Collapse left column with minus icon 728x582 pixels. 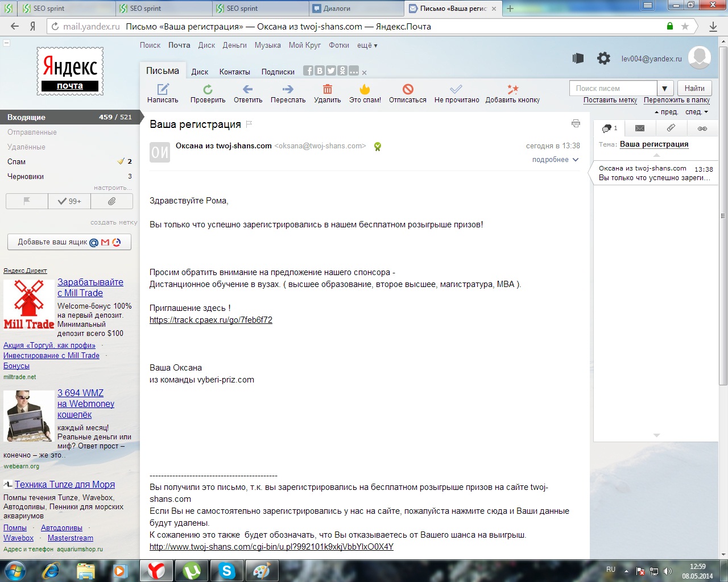tap(6, 43)
